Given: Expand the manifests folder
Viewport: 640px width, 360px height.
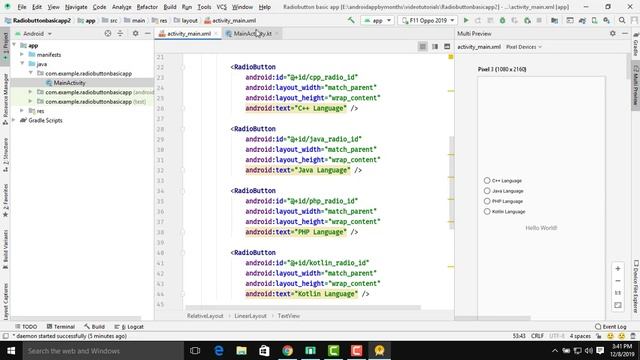Looking at the screenshot, I should coord(22,54).
